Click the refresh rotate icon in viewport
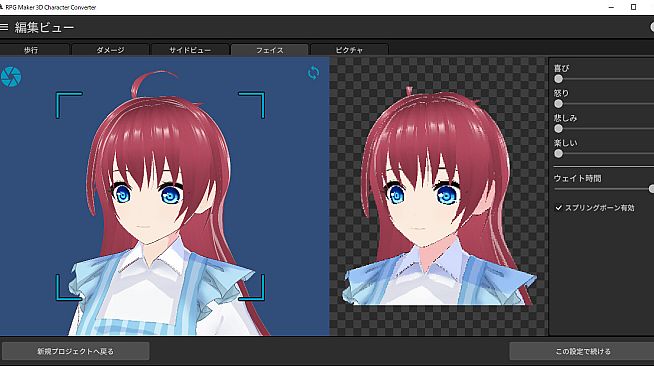Image resolution: width=654 pixels, height=366 pixels. (313, 73)
